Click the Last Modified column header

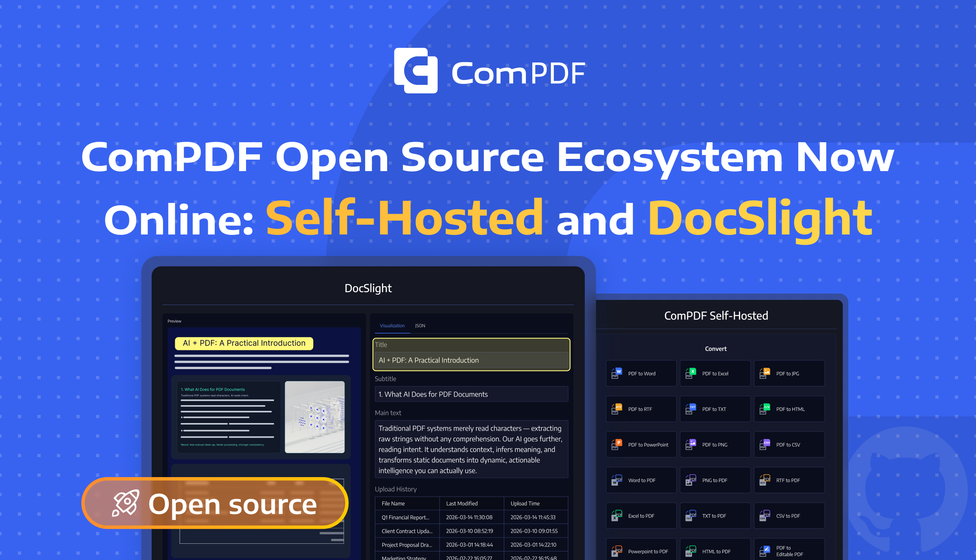coord(462,504)
